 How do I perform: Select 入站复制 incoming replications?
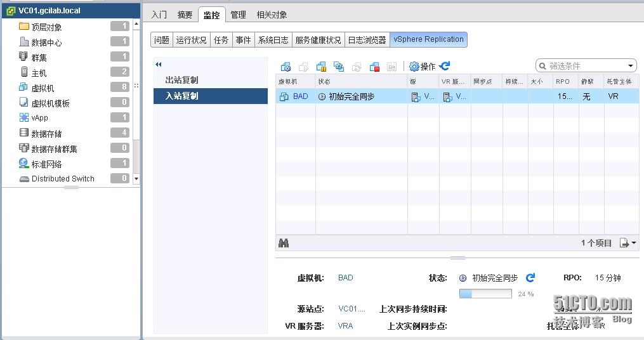click(211, 96)
